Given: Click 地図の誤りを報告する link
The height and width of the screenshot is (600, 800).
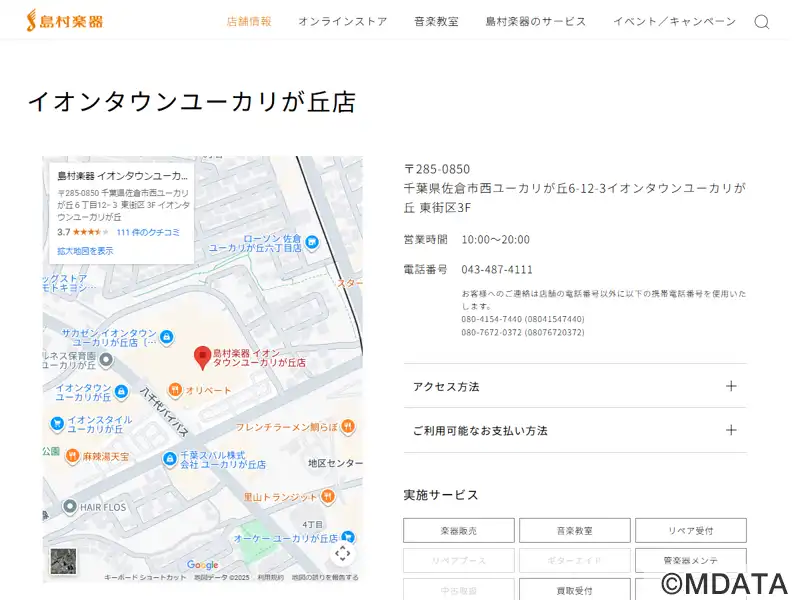Looking at the screenshot, I should [x=325, y=577].
